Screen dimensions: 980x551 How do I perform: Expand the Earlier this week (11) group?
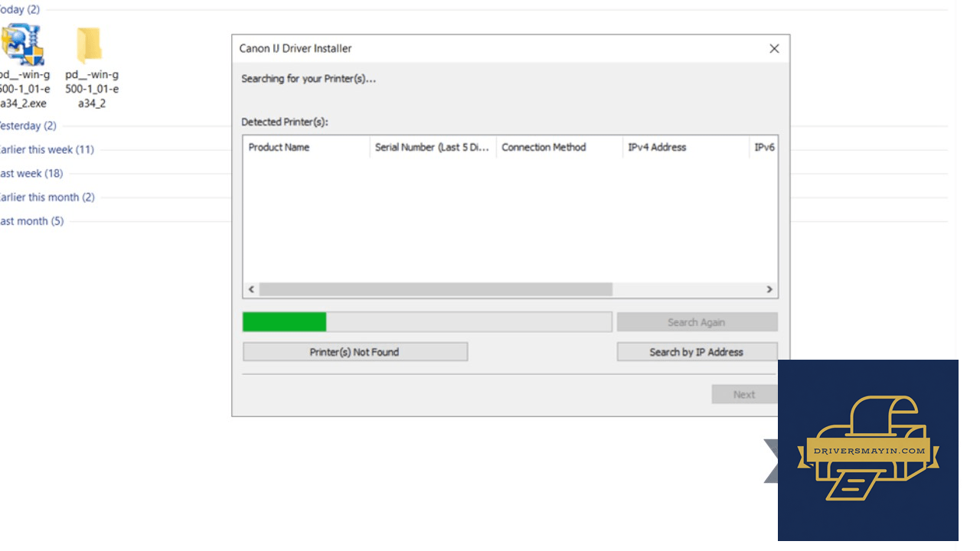(46, 149)
